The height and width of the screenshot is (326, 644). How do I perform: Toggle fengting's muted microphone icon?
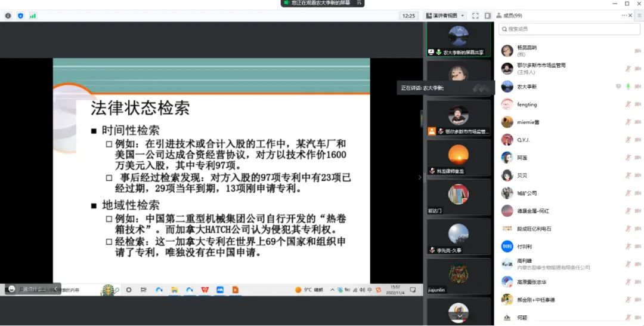[628, 104]
